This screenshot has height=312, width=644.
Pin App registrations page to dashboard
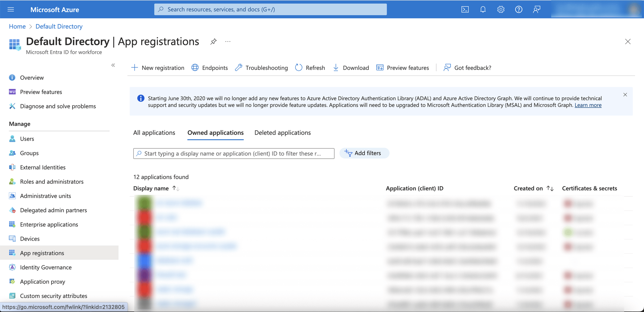[x=213, y=41]
